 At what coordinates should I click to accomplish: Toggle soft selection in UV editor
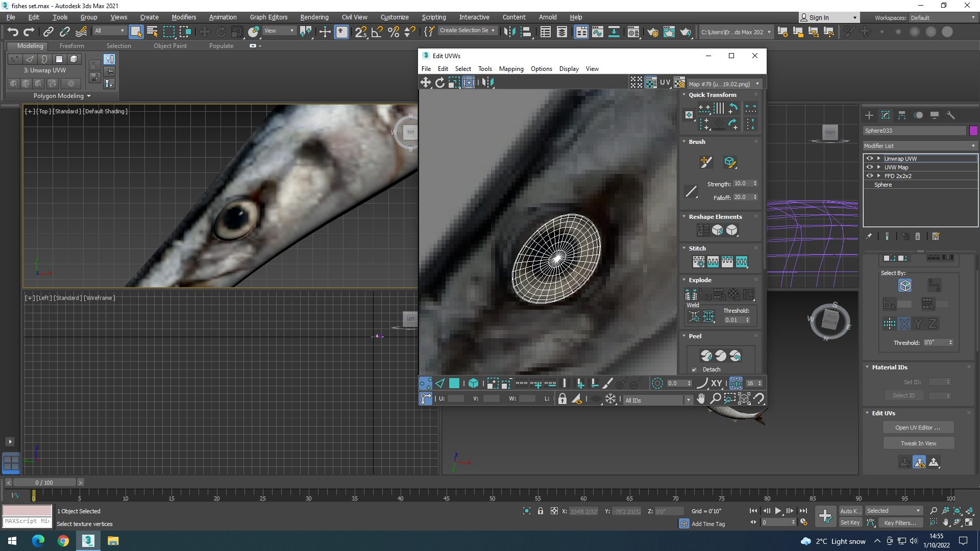tap(657, 383)
